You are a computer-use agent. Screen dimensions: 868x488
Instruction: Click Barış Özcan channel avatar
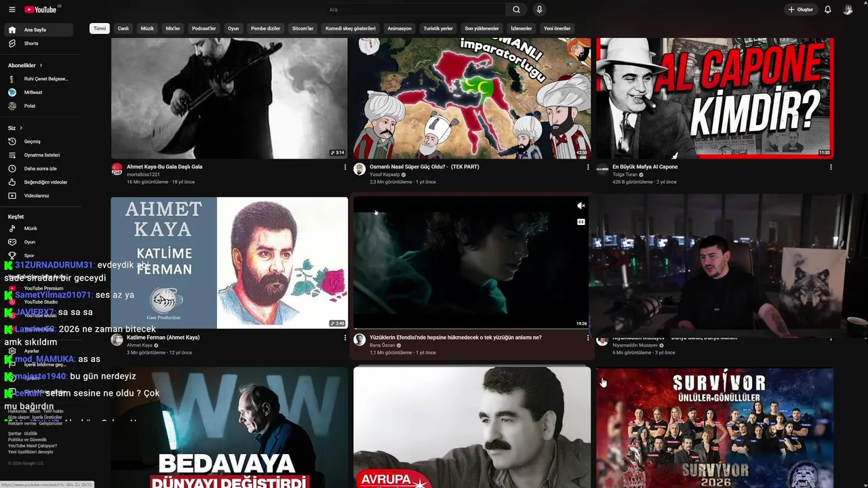pos(359,340)
